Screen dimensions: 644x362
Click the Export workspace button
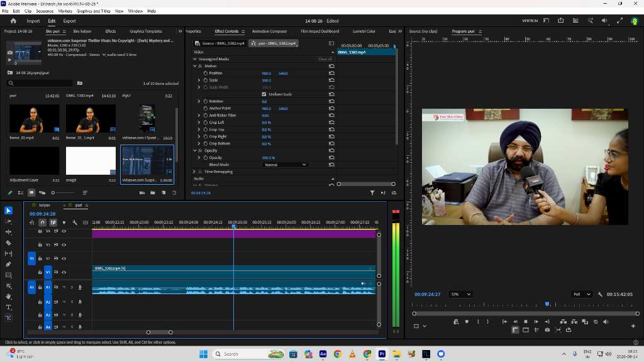[x=69, y=21]
